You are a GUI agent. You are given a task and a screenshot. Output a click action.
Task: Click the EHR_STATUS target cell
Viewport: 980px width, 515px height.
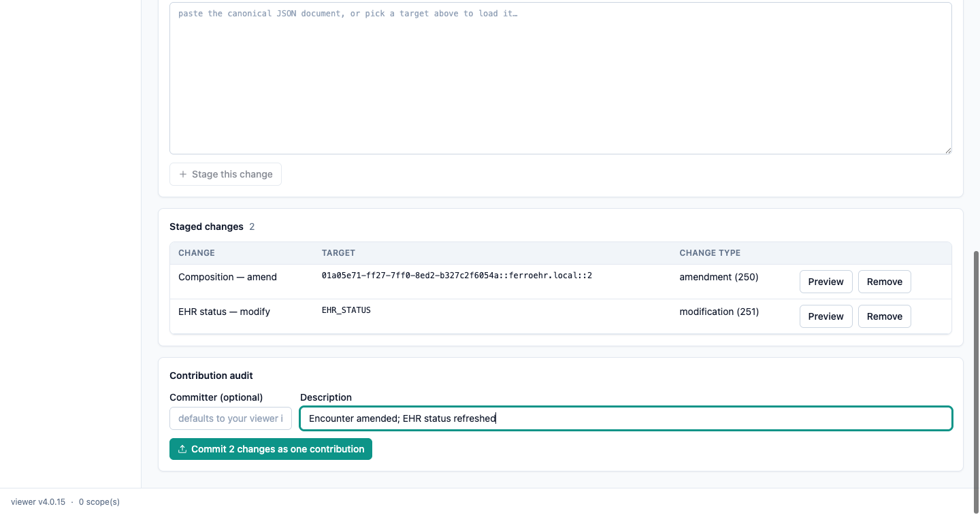[346, 310]
